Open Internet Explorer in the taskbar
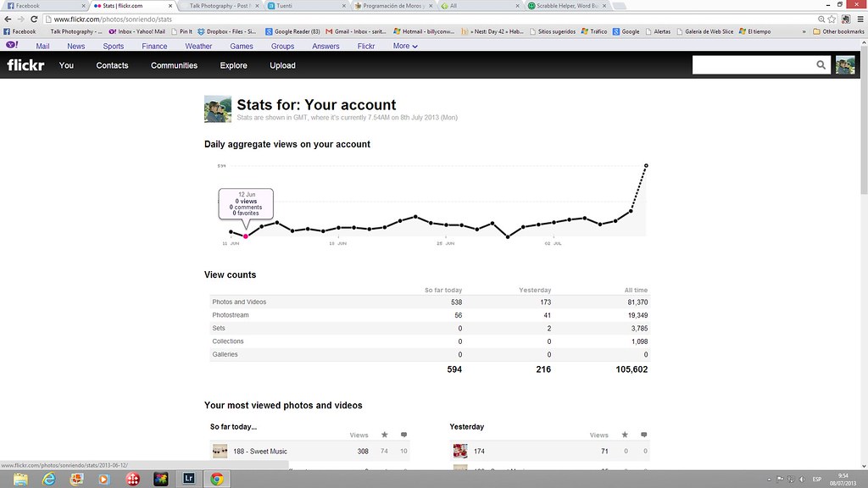The width and height of the screenshot is (868, 488). 47,479
